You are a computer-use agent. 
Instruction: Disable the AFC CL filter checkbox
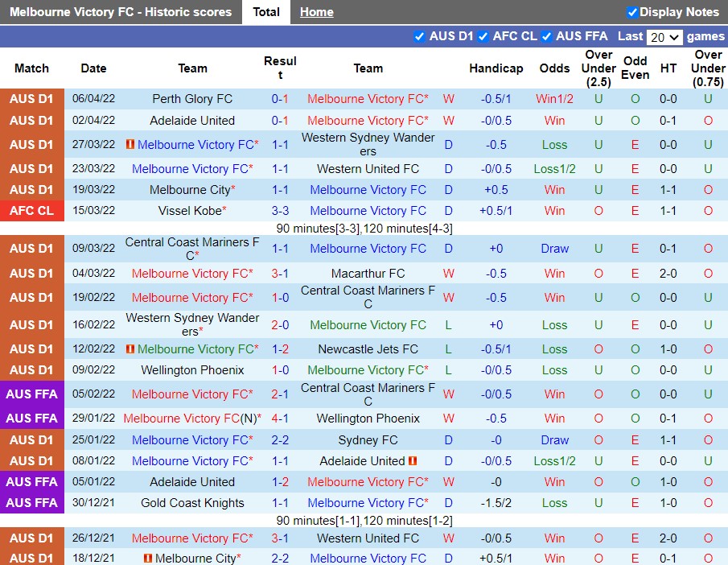click(483, 36)
